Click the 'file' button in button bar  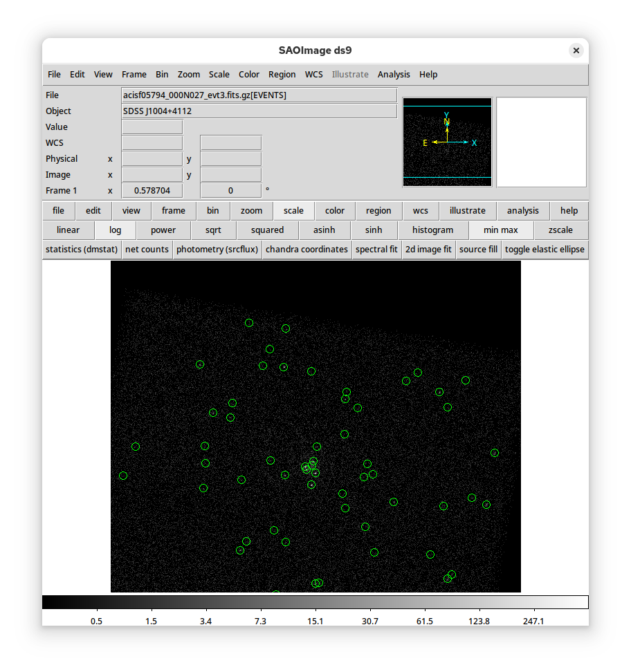click(58, 211)
